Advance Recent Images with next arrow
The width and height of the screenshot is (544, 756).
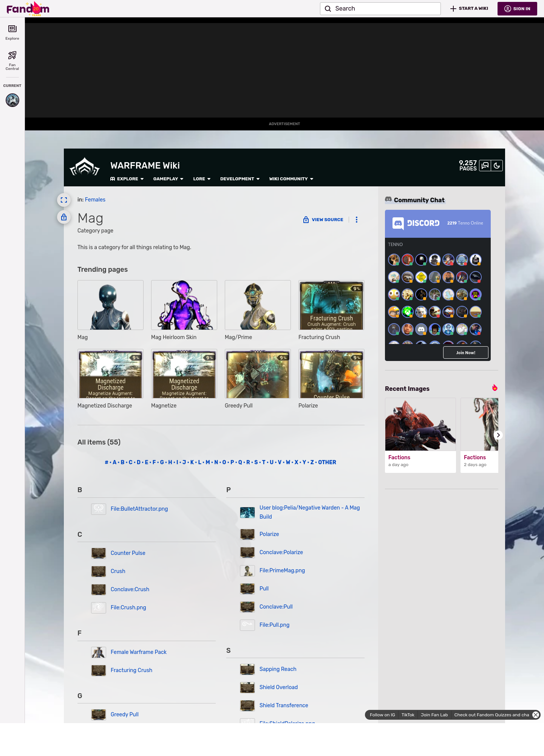(498, 435)
